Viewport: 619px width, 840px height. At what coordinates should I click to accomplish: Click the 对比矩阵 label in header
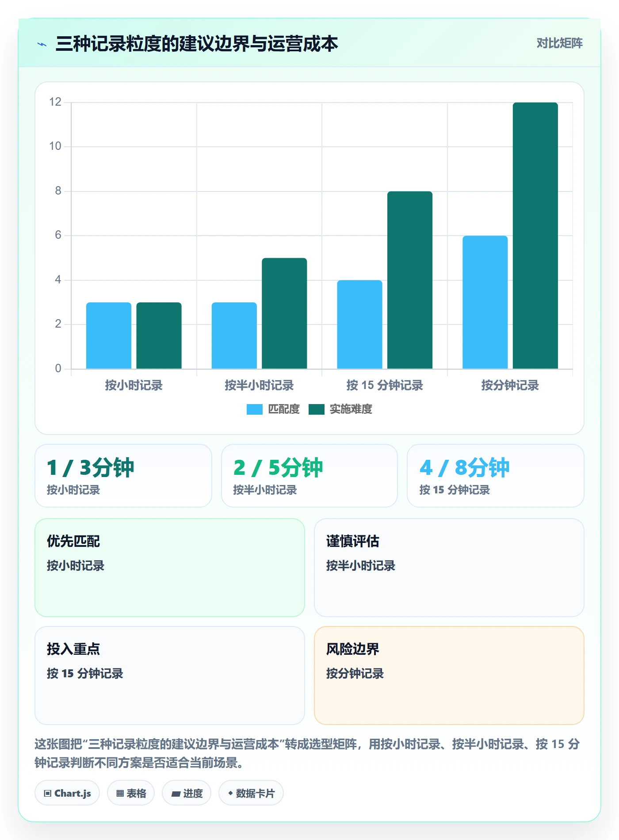click(x=559, y=43)
